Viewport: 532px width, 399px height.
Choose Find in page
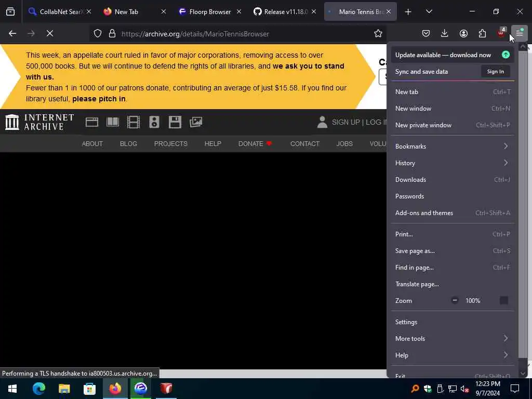tap(453, 268)
